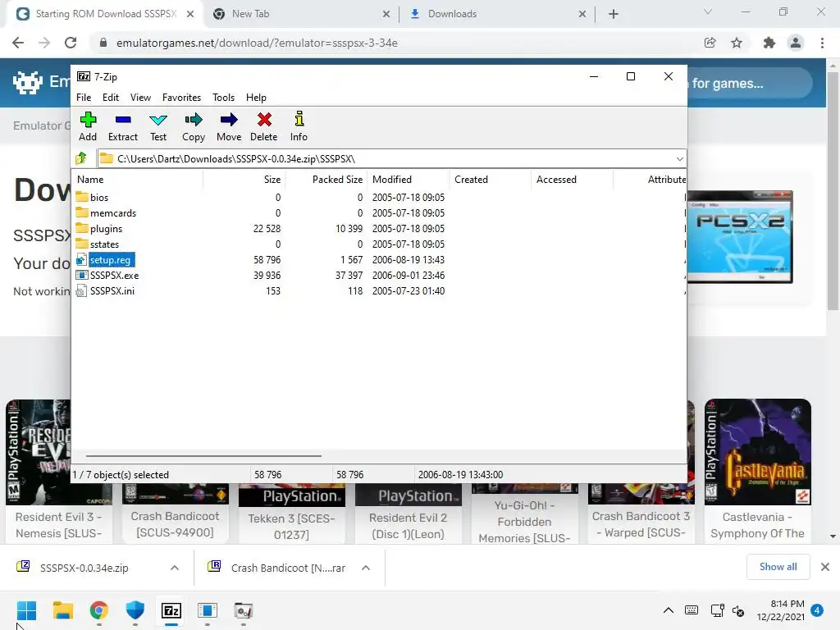
Task: Sort files by Created column
Action: 491,180
